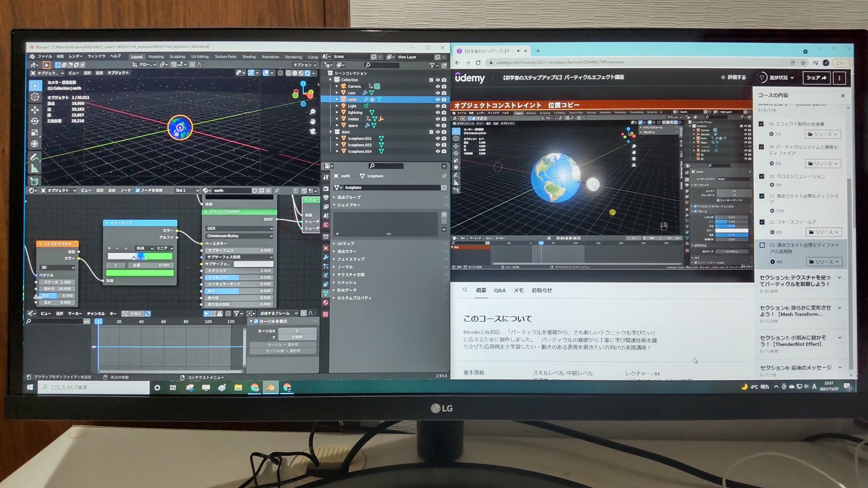Image resolution: width=868 pixels, height=488 pixels.
Task: Toggle the ノードを使用 checkbox in node editor
Action: coord(138,190)
